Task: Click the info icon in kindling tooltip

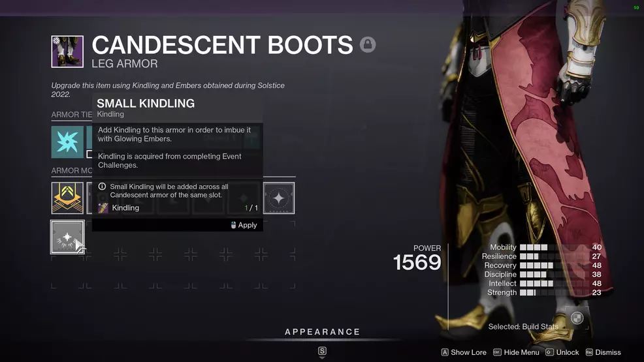Action: 103,187
